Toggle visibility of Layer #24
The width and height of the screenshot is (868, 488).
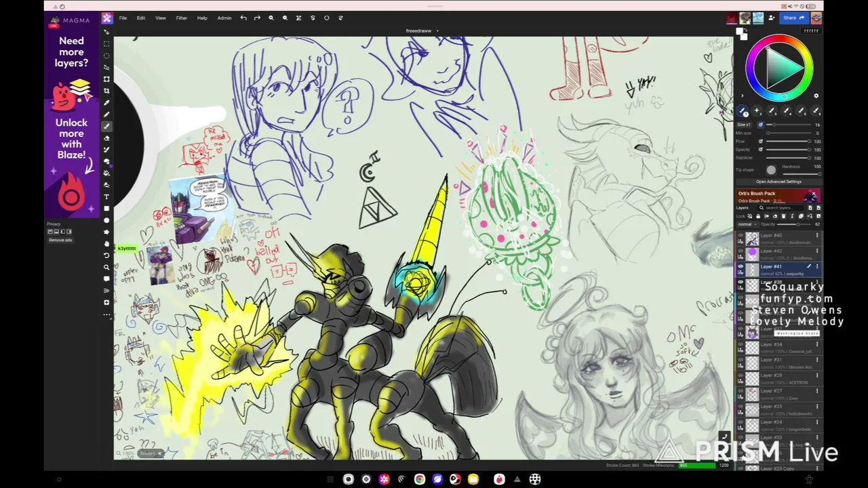click(x=741, y=422)
